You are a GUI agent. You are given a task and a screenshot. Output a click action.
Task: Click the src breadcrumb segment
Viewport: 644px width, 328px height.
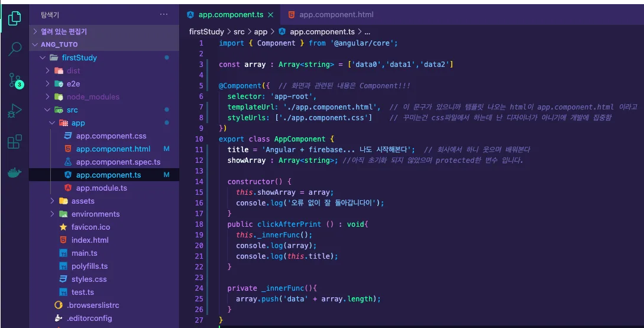pos(239,31)
